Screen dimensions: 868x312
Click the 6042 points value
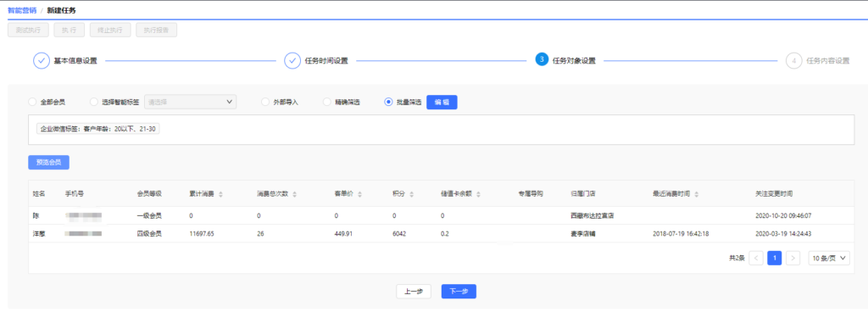399,234
